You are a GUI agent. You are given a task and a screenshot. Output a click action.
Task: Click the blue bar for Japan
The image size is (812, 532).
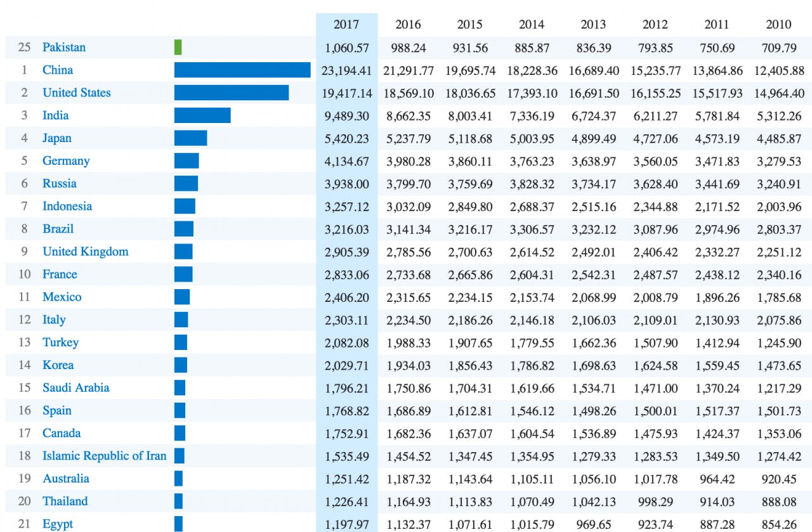191,138
